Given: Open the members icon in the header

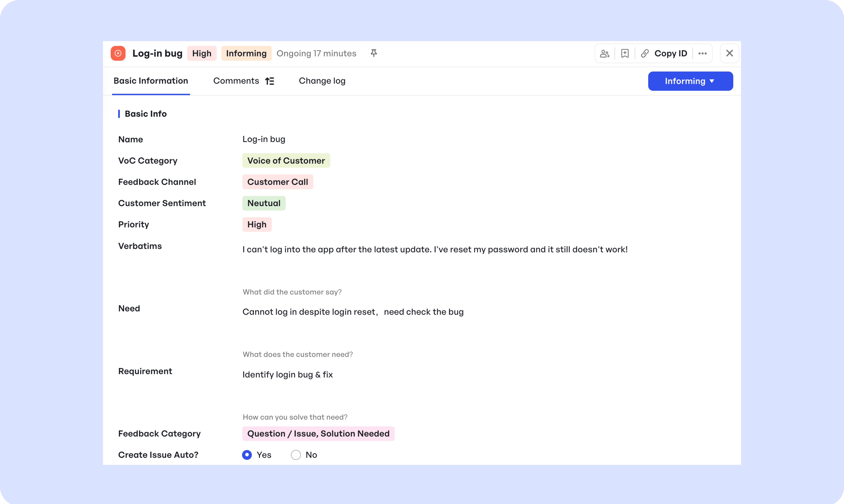Looking at the screenshot, I should [605, 53].
